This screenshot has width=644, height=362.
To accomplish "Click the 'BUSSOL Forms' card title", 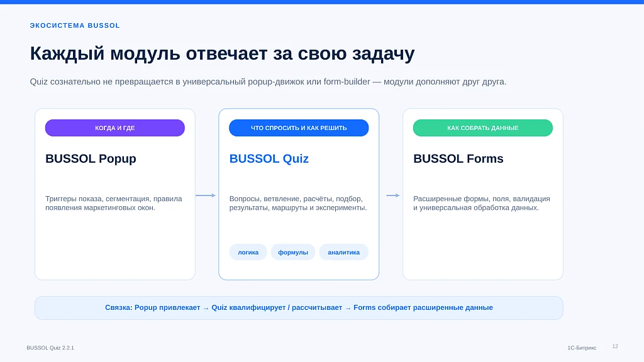I will click(x=458, y=158).
